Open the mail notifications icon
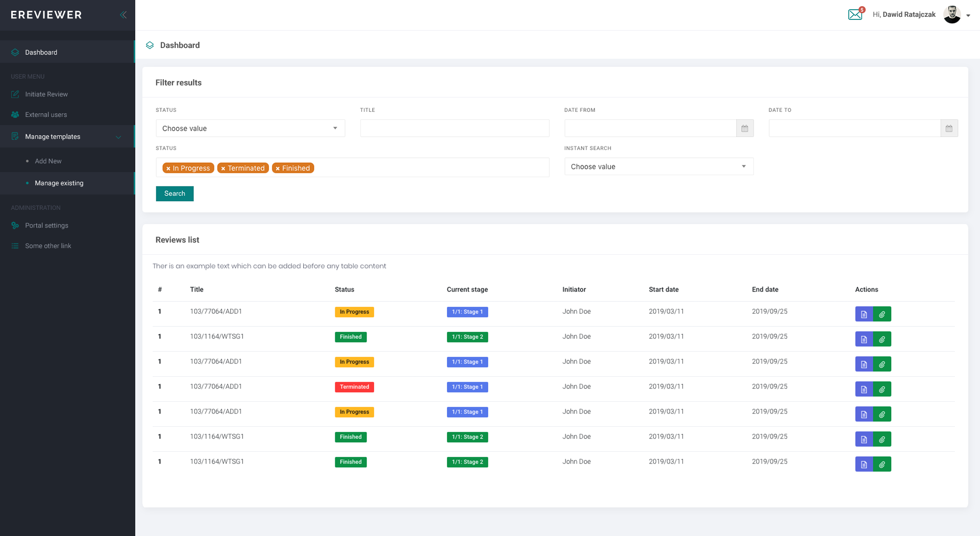 point(855,14)
